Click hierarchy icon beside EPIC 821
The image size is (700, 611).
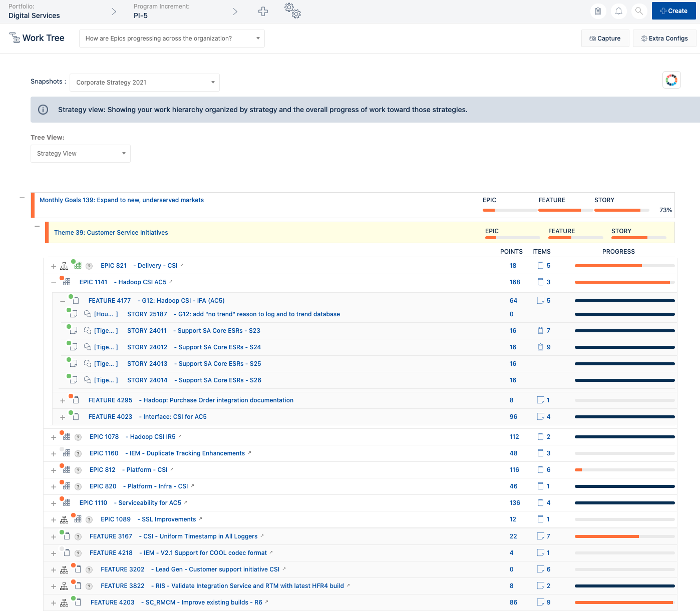pos(64,266)
